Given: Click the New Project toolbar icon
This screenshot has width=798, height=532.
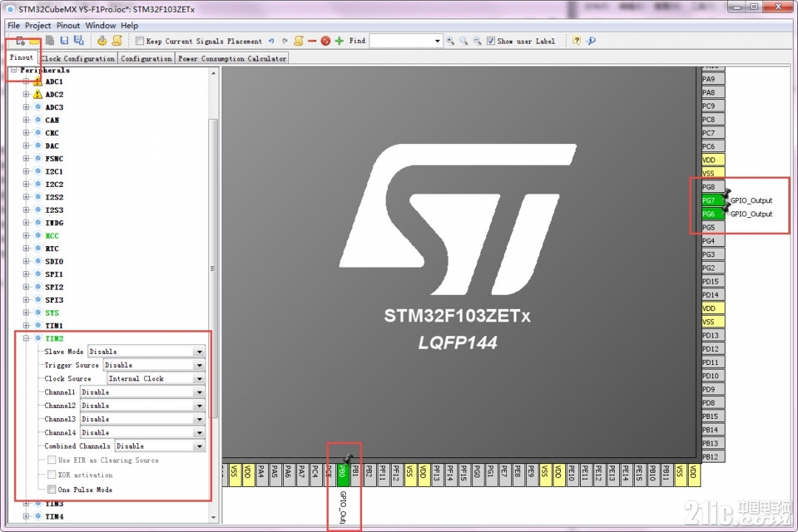Looking at the screenshot, I should tap(21, 41).
